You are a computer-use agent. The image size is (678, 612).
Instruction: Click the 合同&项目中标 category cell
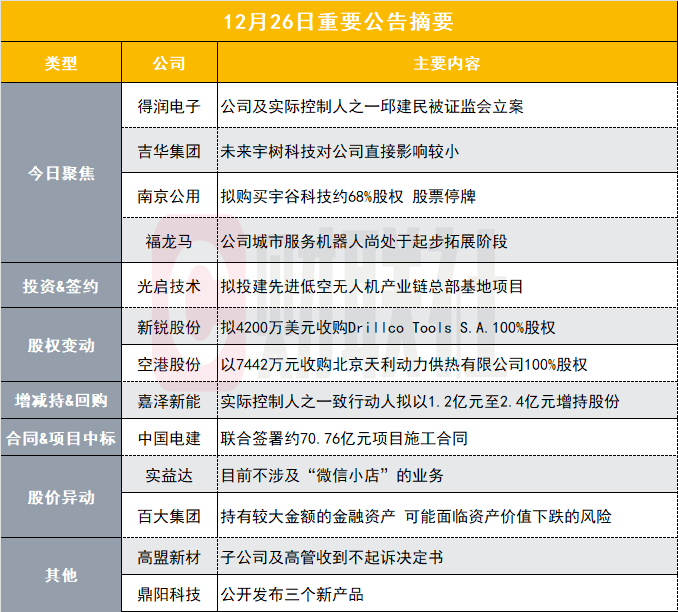pyautogui.click(x=61, y=438)
